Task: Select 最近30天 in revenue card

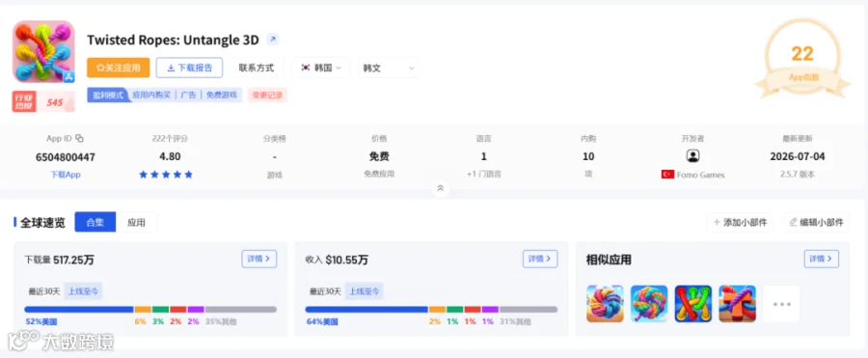Action: click(x=326, y=291)
